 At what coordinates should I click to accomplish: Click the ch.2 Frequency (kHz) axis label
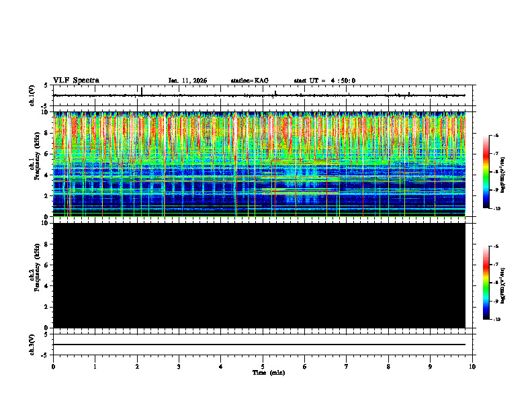tap(35, 267)
